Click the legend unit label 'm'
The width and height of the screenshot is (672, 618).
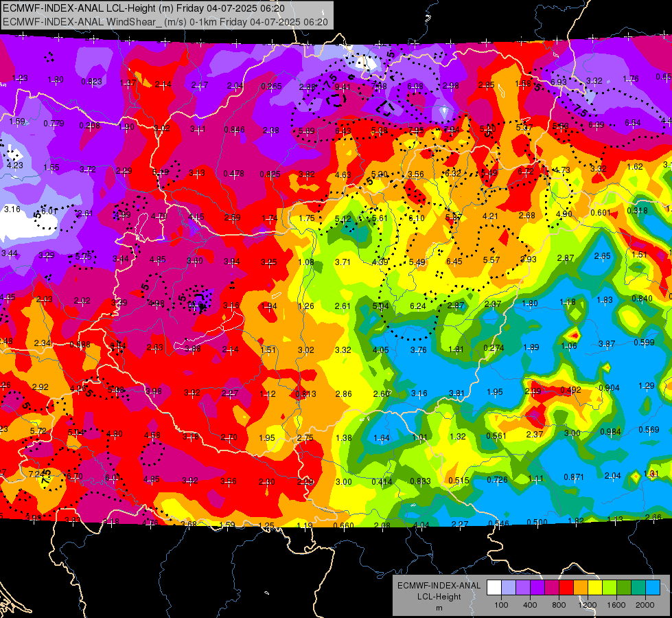439,608
